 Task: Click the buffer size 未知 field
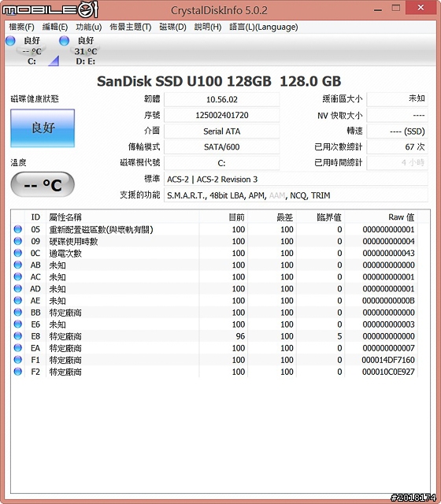tap(397, 99)
